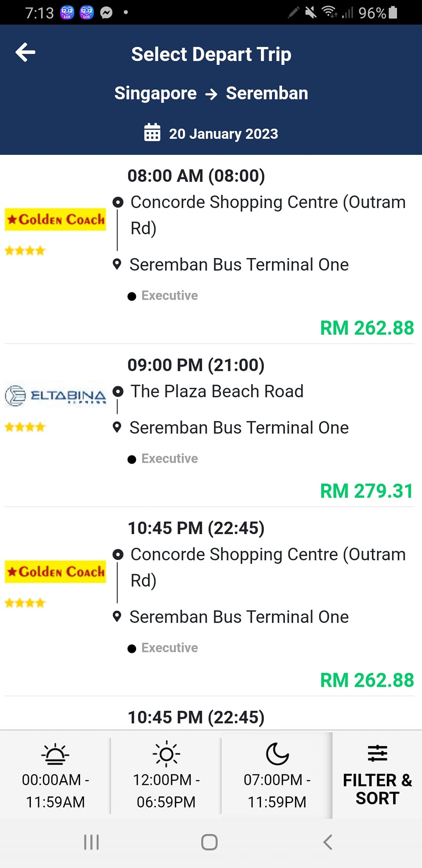422x868 pixels.
Task: Tap the sun afternoon time filter icon
Action: coord(166,754)
